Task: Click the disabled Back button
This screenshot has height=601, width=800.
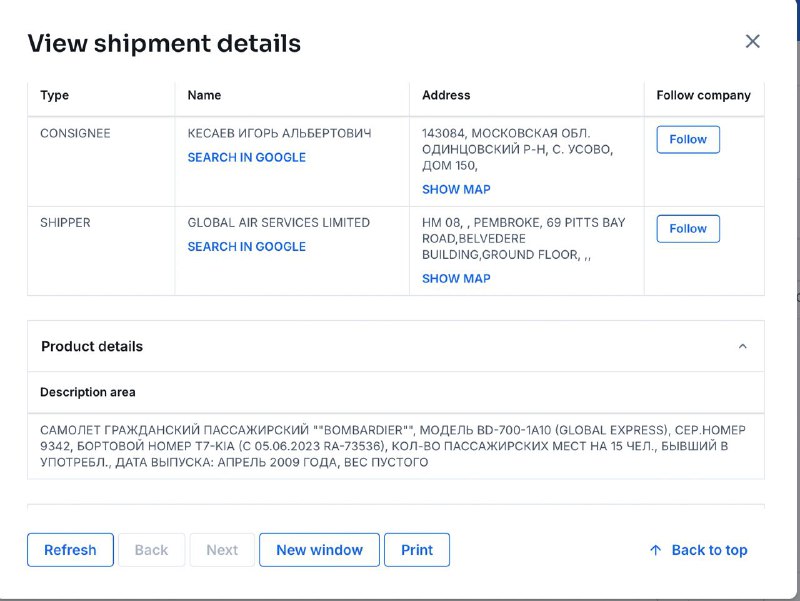Action: [x=152, y=550]
